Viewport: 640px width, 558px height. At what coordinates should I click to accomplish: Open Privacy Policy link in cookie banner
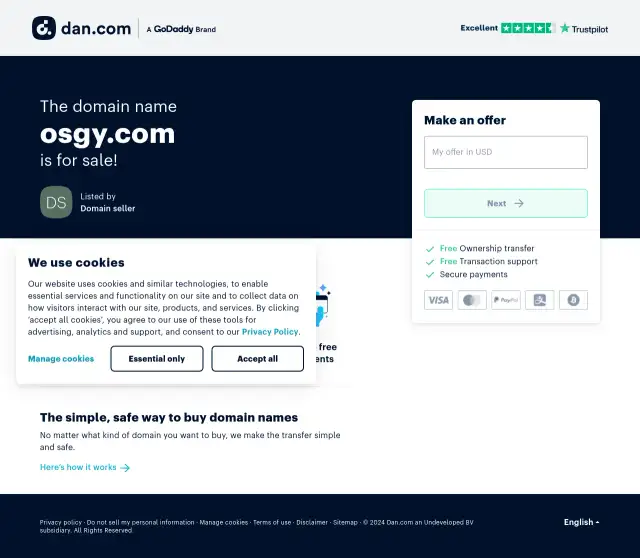pos(270,332)
